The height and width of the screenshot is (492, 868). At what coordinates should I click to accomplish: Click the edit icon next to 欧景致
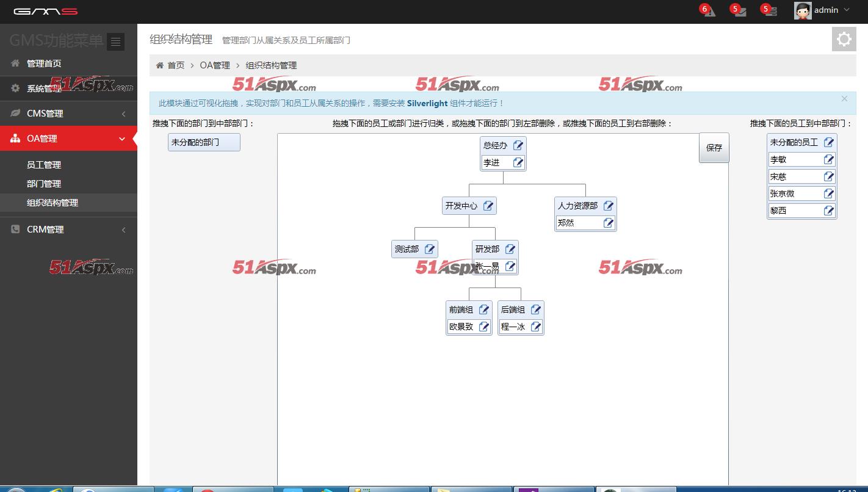[484, 327]
